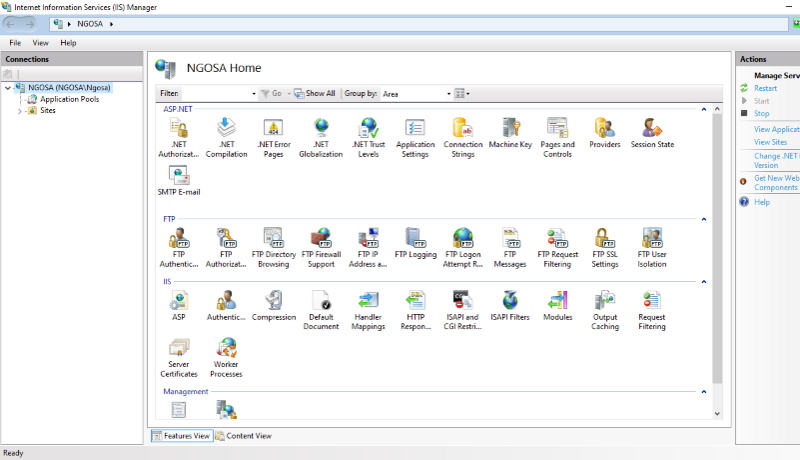Switch to Features View tab
This screenshot has width=800, height=460.
coord(182,436)
